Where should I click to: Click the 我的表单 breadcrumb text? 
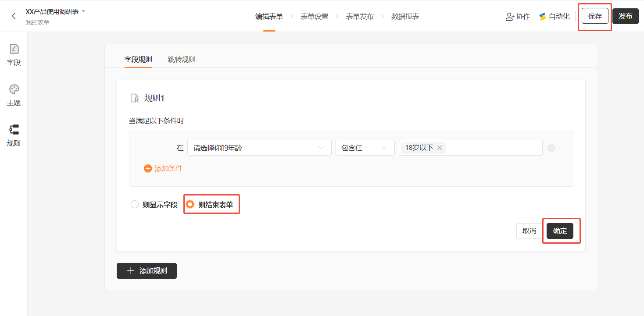coord(37,22)
